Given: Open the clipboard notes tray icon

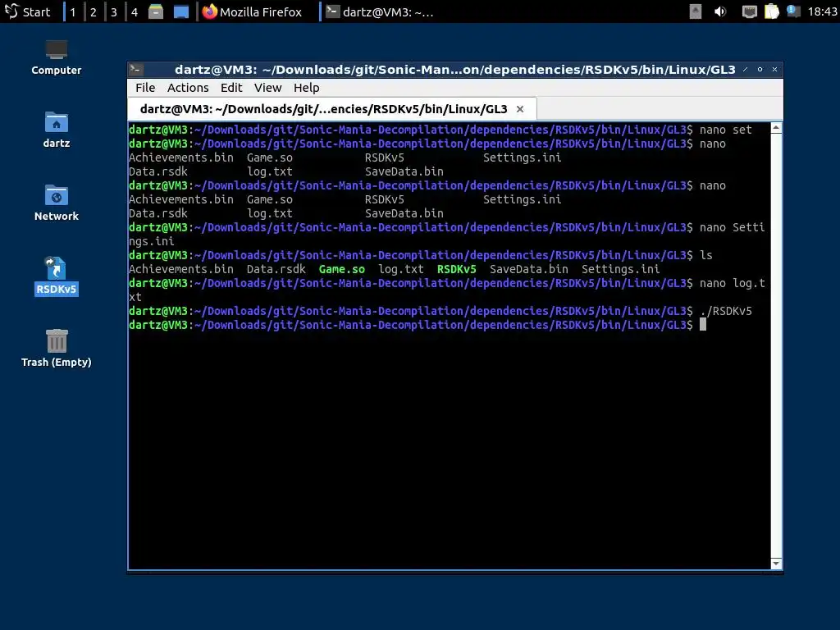Looking at the screenshot, I should click(x=771, y=11).
